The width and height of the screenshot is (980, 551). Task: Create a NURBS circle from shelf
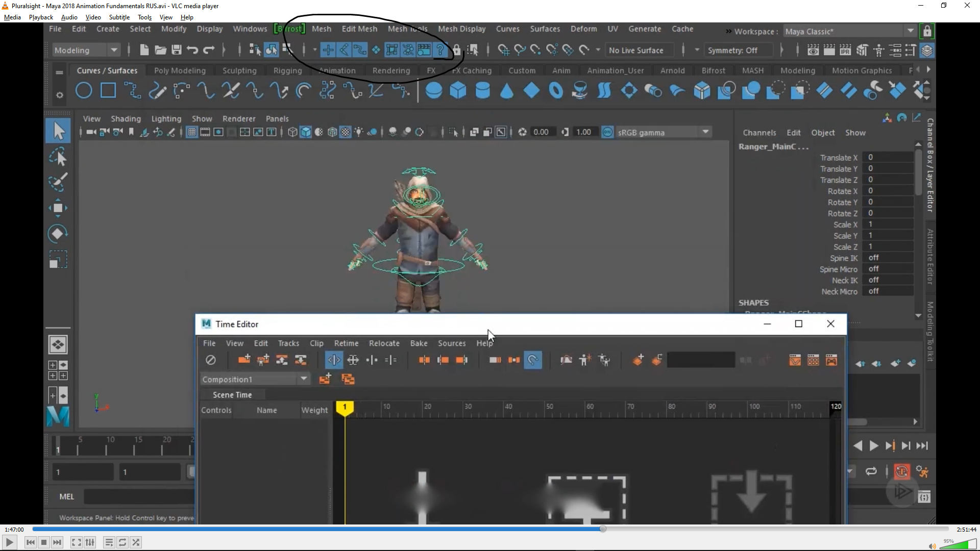coord(84,91)
